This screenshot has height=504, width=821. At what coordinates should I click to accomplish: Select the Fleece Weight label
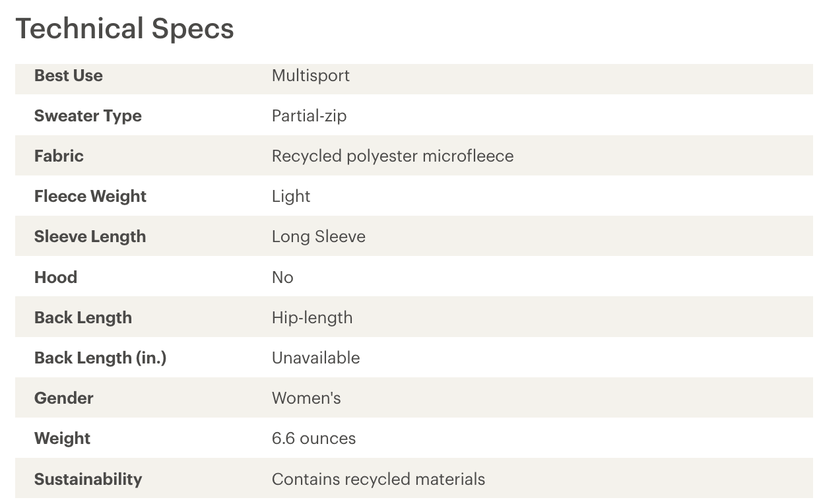(90, 196)
